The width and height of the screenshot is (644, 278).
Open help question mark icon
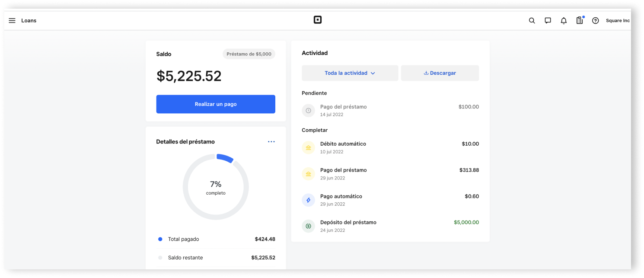(x=596, y=21)
